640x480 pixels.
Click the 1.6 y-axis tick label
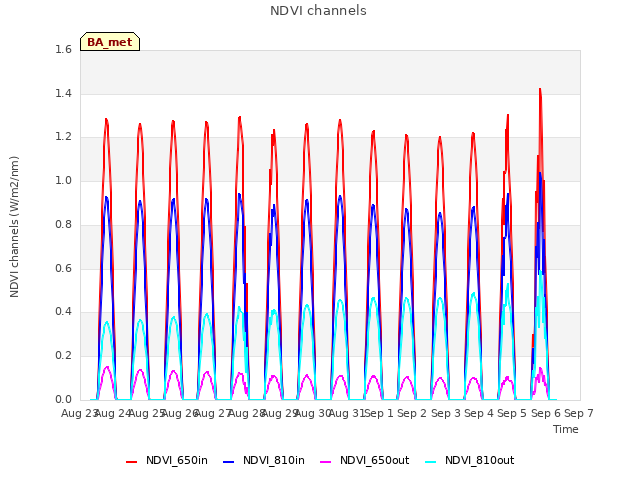click(x=63, y=49)
